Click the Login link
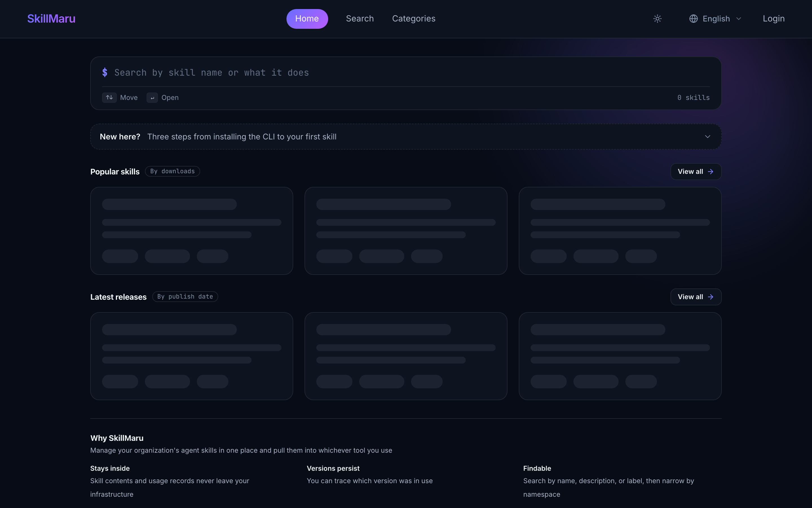The width and height of the screenshot is (812, 508). click(773, 19)
